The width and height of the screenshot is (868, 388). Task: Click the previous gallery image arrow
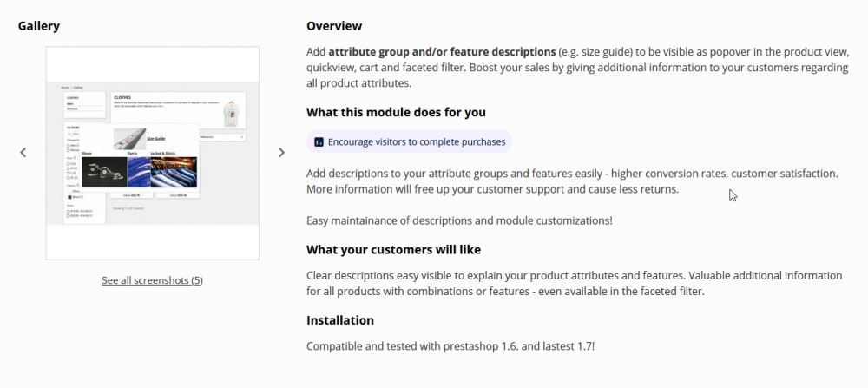click(x=23, y=153)
